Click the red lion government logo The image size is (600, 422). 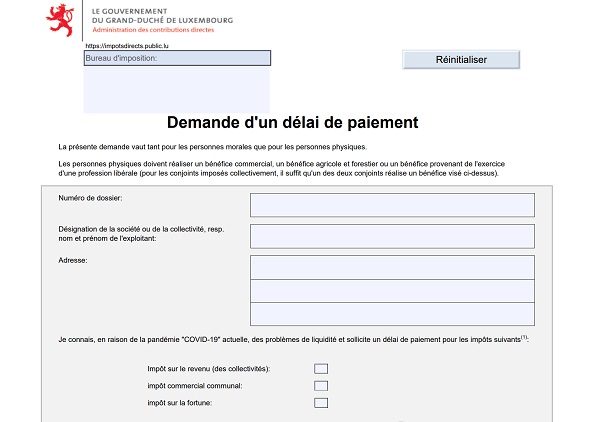tap(60, 20)
